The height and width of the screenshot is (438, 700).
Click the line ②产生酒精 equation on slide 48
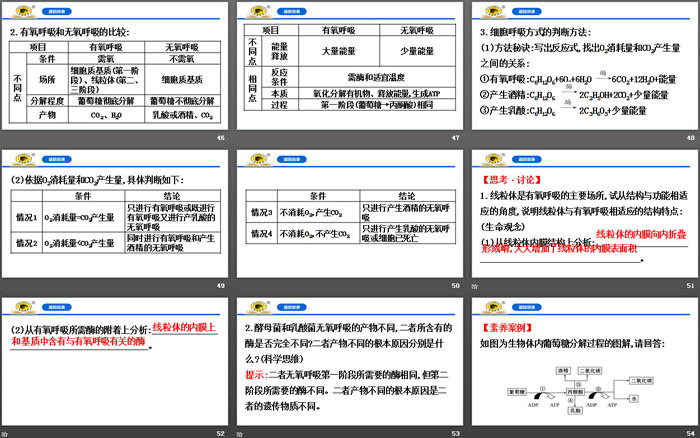pos(574,95)
